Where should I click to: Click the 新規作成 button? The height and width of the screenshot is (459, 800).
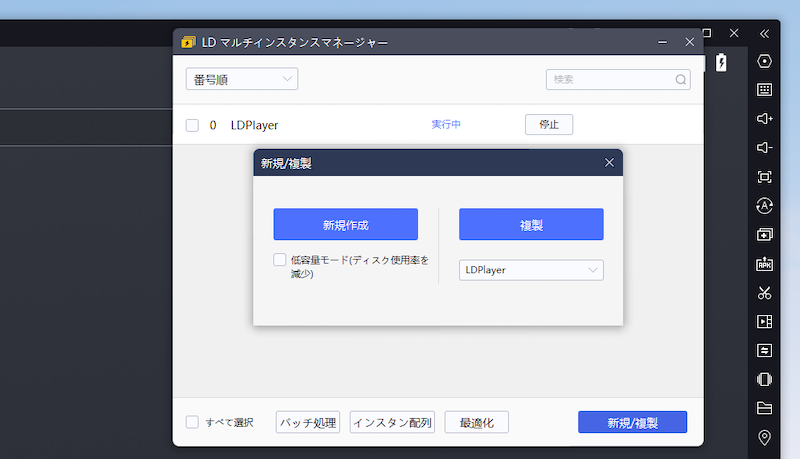[x=345, y=224]
